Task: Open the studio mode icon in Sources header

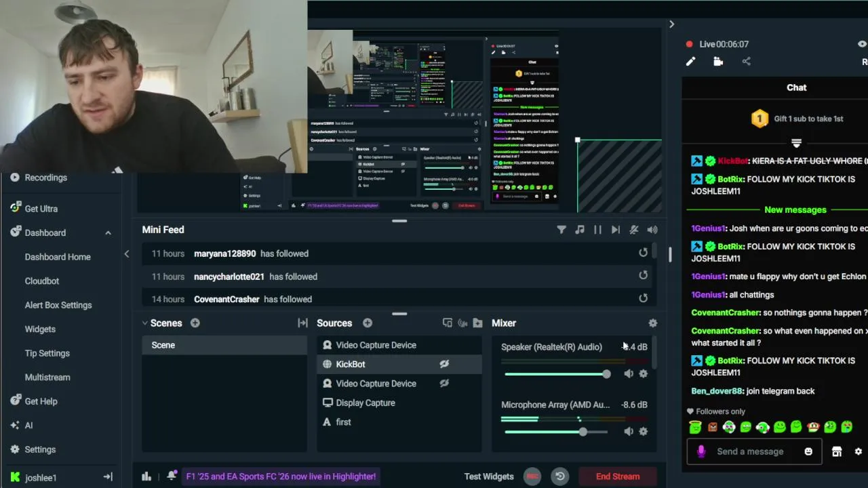Action: [447, 323]
